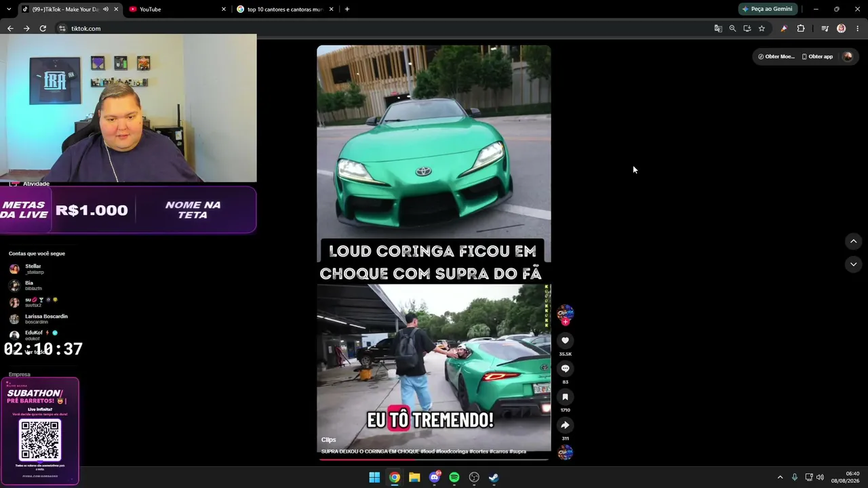Open the Chrome three-dot menu

tap(858, 28)
